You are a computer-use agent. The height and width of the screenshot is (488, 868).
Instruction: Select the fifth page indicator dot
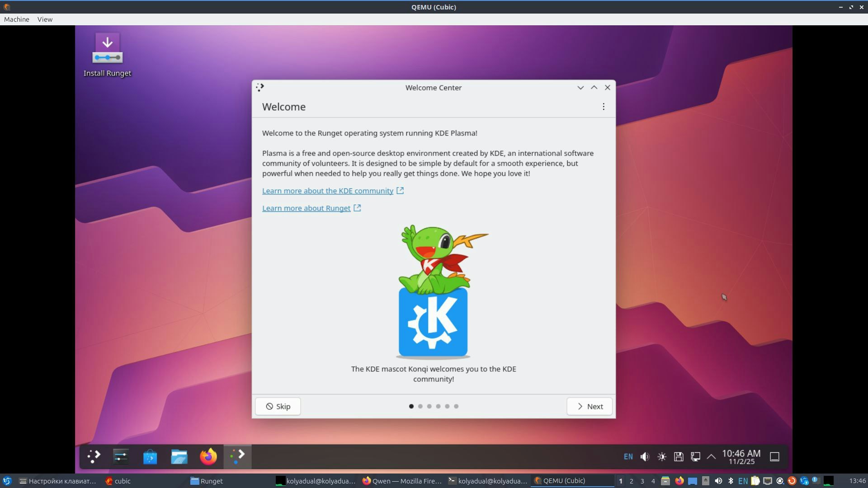(447, 406)
